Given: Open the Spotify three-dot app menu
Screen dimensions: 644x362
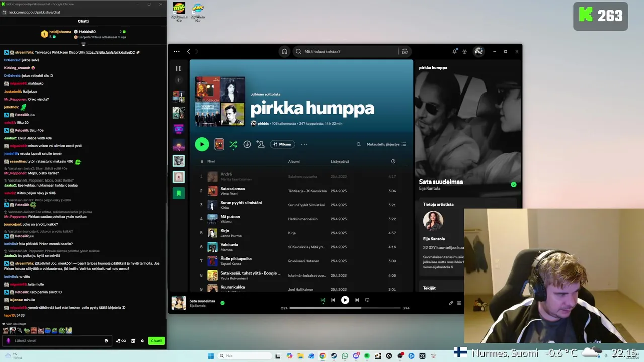Looking at the screenshot, I should pos(177,51).
